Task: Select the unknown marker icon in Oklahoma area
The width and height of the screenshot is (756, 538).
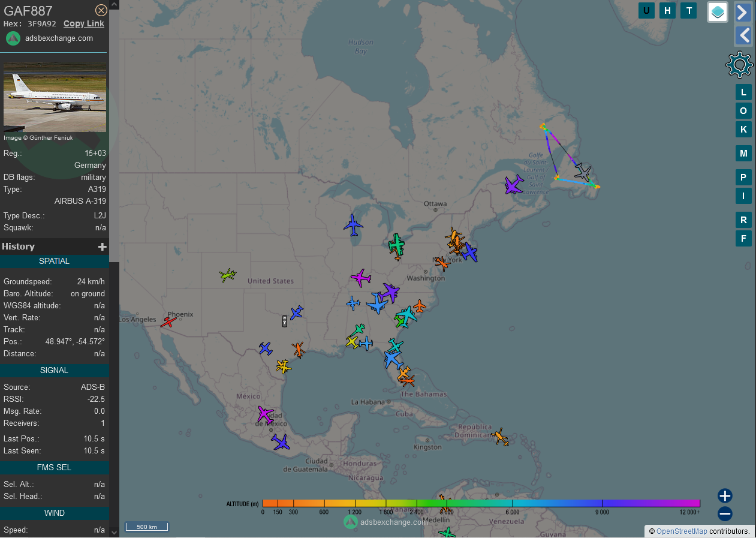Action: point(285,321)
